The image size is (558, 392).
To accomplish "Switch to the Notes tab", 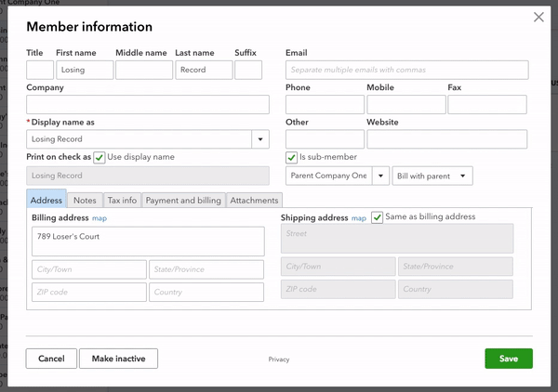I will point(85,201).
